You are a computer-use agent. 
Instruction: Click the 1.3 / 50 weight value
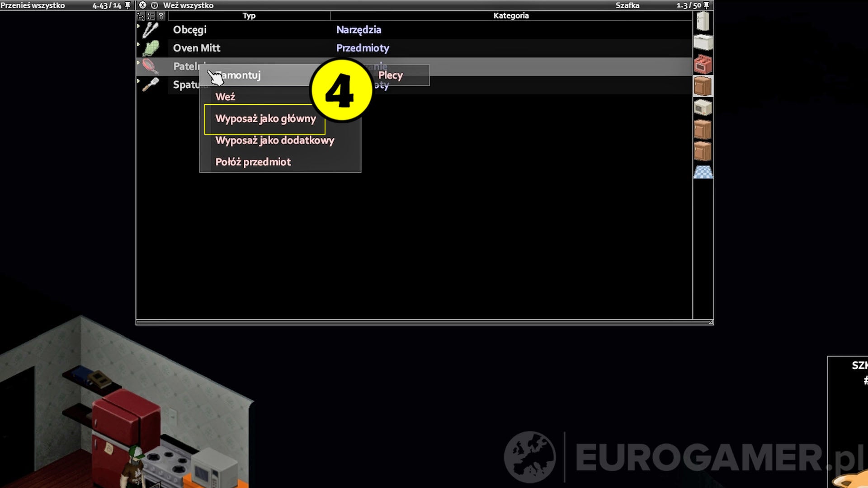click(x=689, y=5)
